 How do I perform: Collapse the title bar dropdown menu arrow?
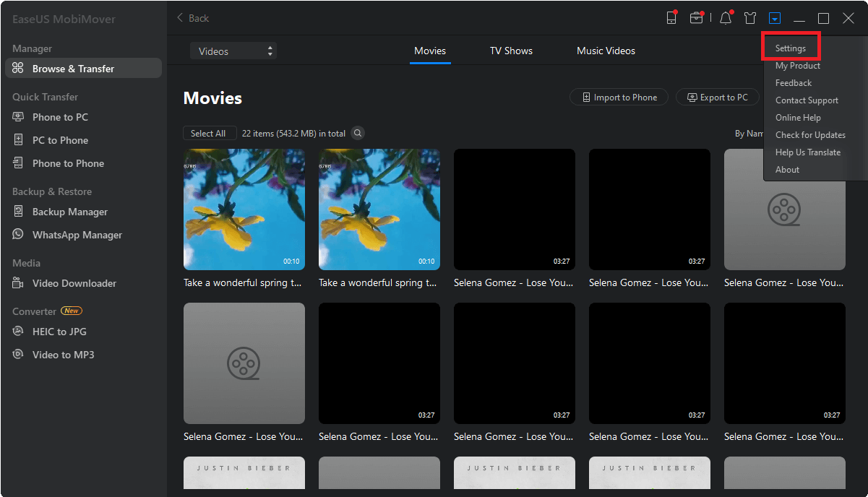click(x=775, y=18)
